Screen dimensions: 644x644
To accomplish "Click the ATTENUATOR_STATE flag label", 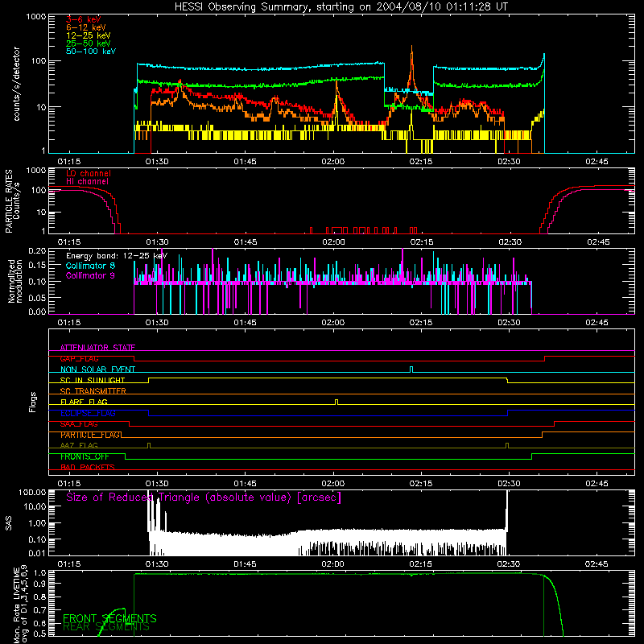I will click(x=97, y=348).
